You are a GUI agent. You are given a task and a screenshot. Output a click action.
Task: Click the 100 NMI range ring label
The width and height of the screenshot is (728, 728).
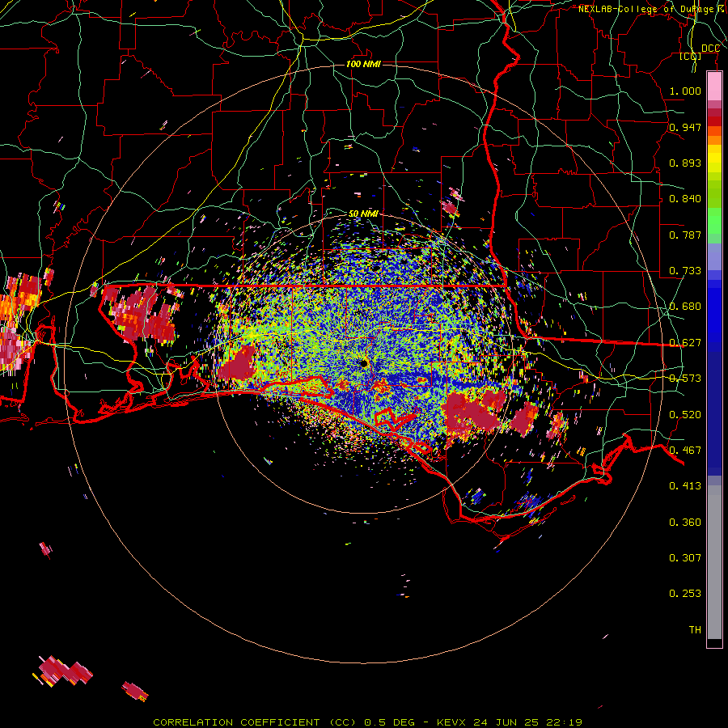363,64
